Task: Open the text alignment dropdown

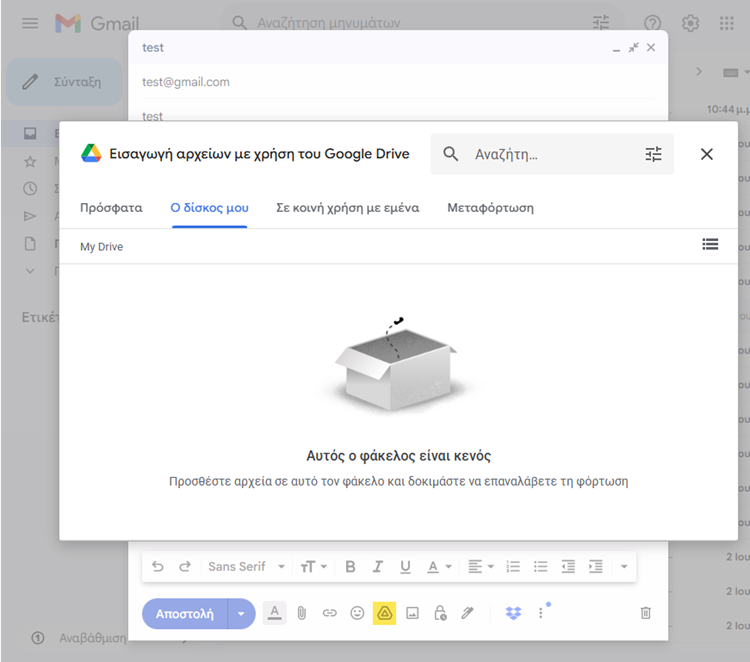Action: point(481,567)
